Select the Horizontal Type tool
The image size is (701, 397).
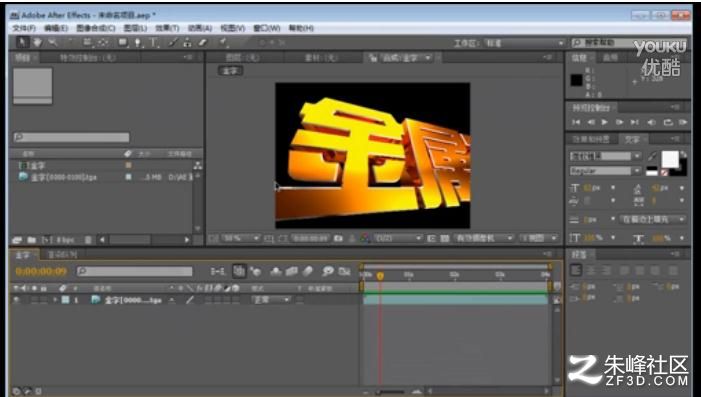tap(154, 43)
